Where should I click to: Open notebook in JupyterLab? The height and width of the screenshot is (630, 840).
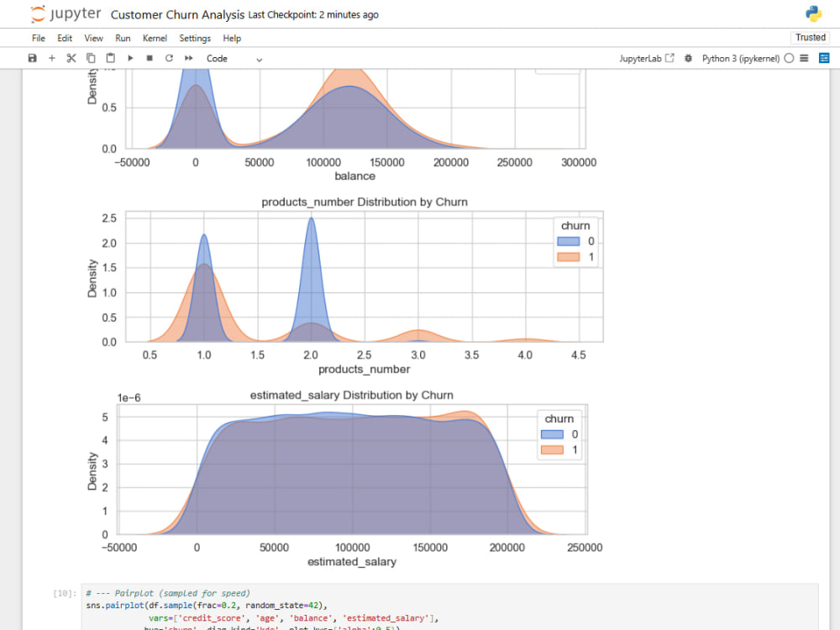[x=647, y=59]
